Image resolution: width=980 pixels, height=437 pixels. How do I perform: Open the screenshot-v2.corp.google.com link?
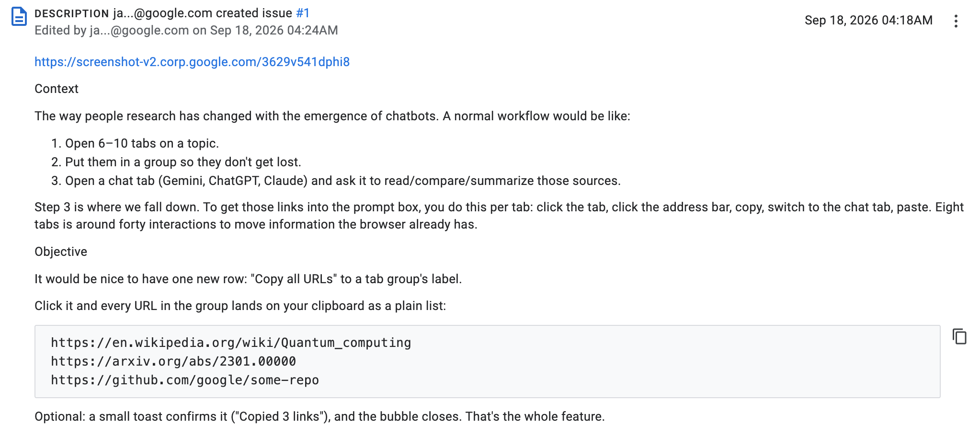click(x=192, y=62)
